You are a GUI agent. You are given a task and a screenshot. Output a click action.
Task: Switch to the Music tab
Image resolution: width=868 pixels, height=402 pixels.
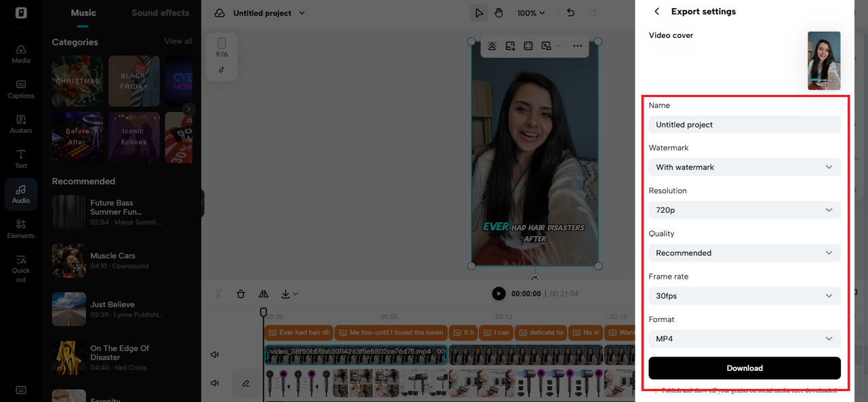click(x=83, y=13)
